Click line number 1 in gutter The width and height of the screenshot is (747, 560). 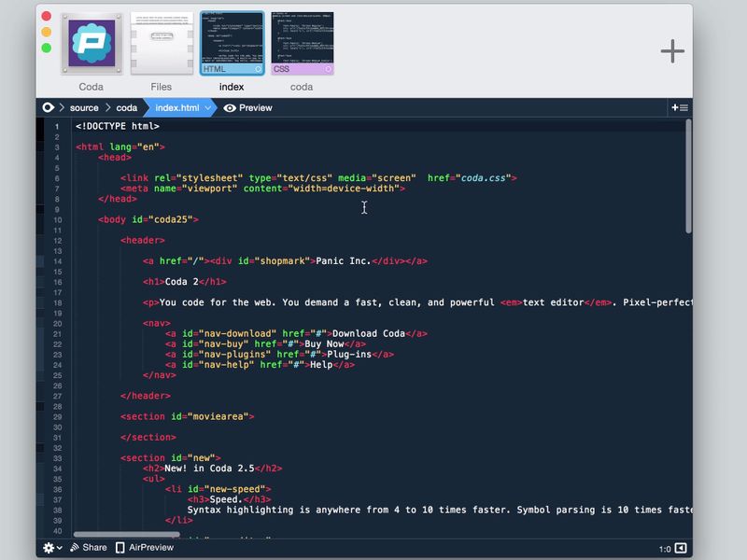coord(57,127)
